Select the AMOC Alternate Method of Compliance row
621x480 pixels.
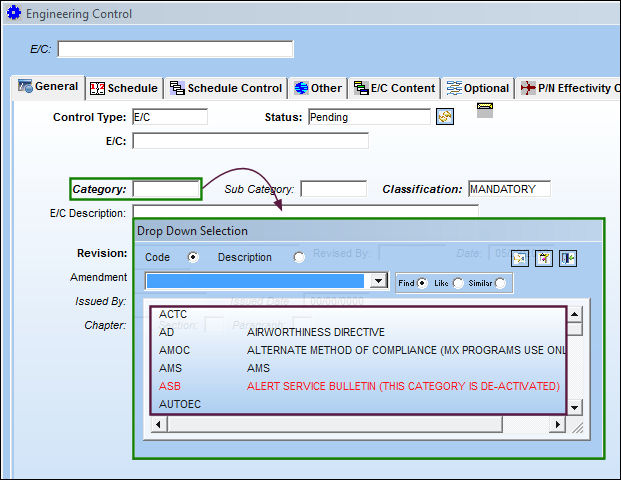pos(358,350)
